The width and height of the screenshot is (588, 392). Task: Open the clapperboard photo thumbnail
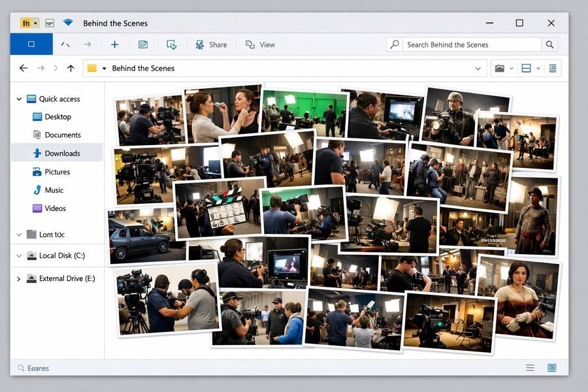219,208
